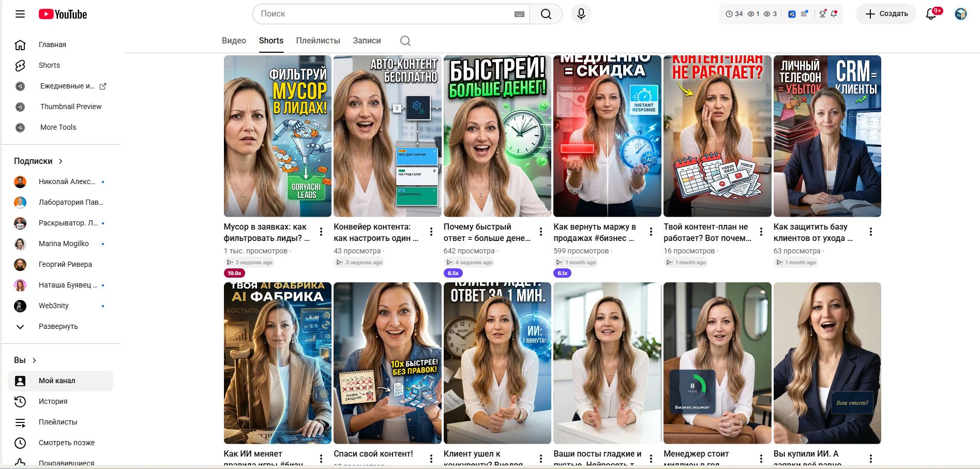
Task: Open the hamburger guide menu
Action: pyautogui.click(x=20, y=14)
